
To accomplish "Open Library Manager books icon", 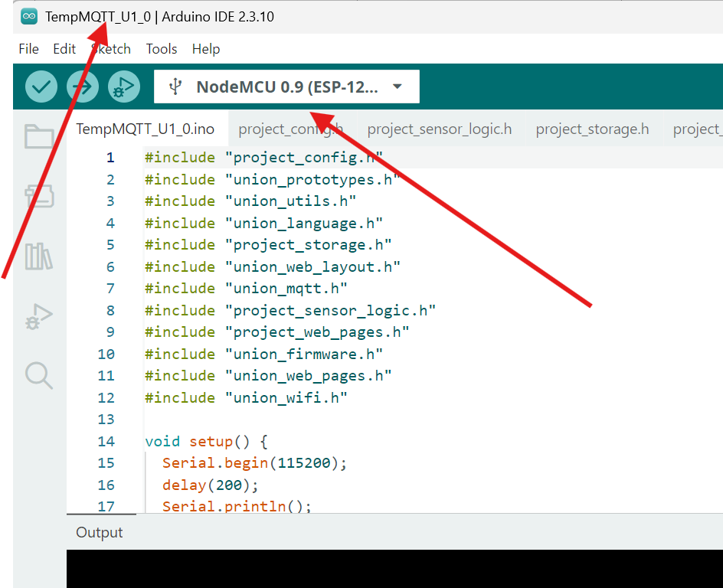I will 39,256.
